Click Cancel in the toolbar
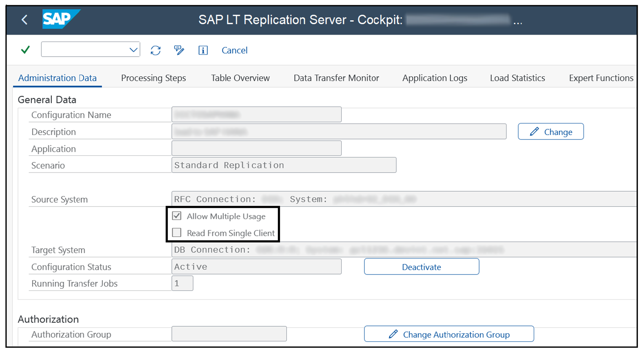The image size is (644, 352). (234, 50)
